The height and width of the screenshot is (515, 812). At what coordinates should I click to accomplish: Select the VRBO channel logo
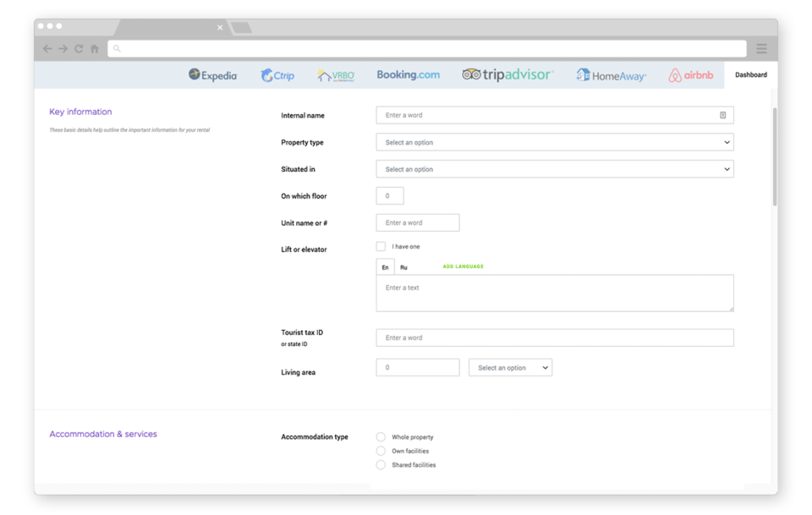pyautogui.click(x=336, y=75)
